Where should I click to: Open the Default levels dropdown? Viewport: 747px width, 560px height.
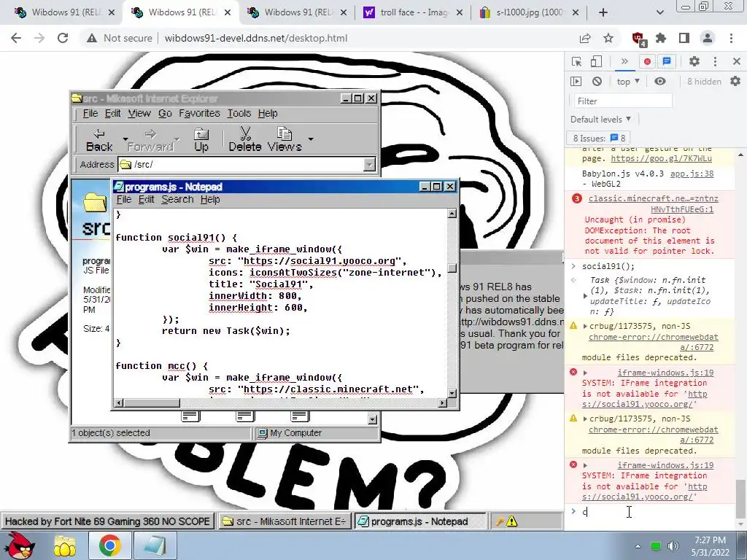[601, 119]
